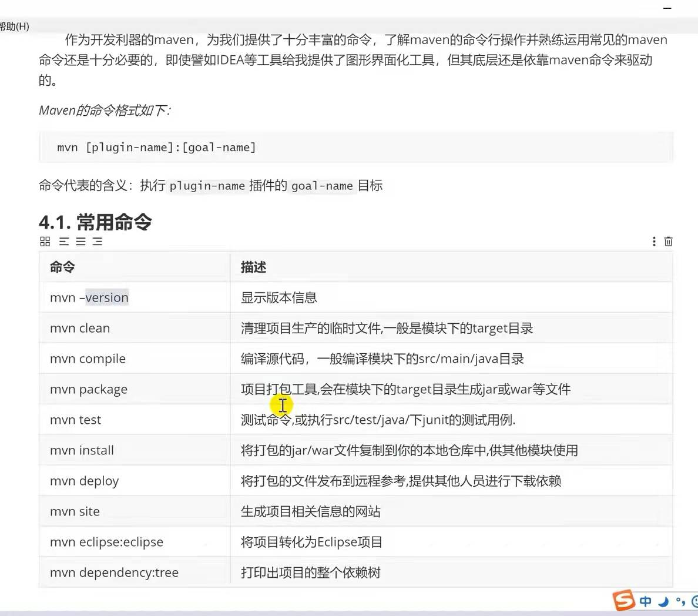
Task: Select the cell 'mvn -version'
Action: click(x=135, y=297)
